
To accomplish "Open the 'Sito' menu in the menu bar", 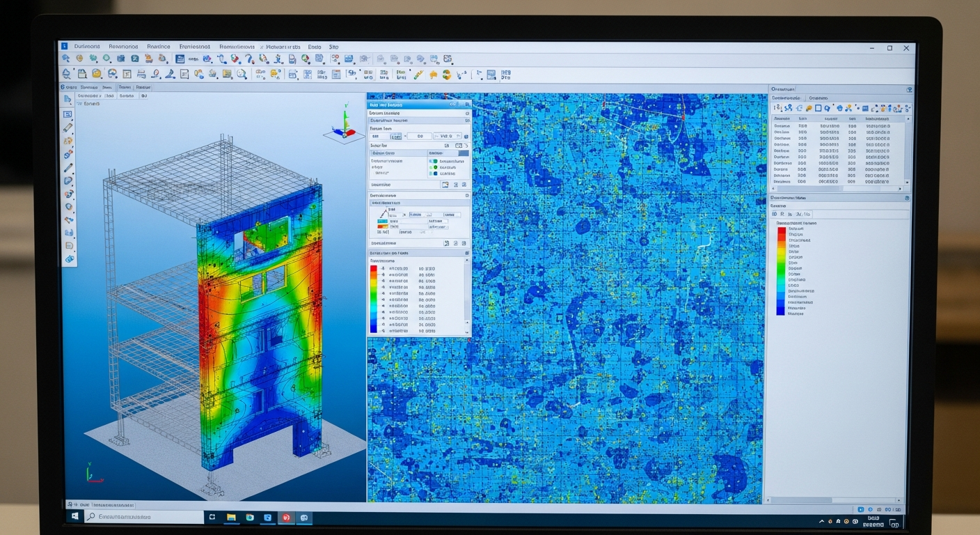I will point(334,47).
